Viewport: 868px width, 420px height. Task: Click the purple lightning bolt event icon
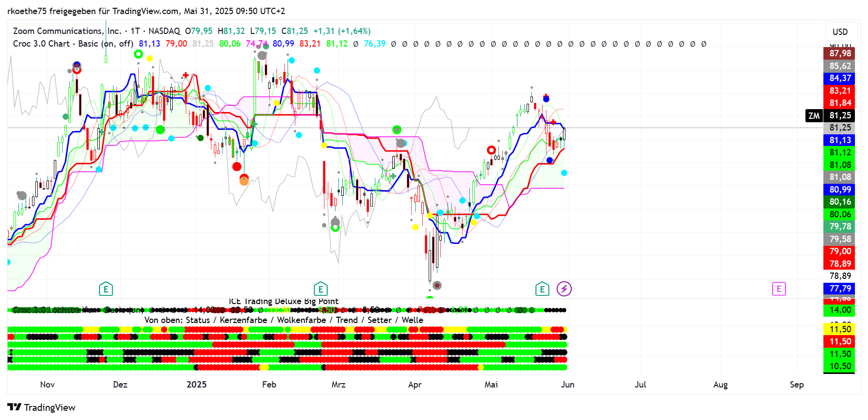(564, 289)
